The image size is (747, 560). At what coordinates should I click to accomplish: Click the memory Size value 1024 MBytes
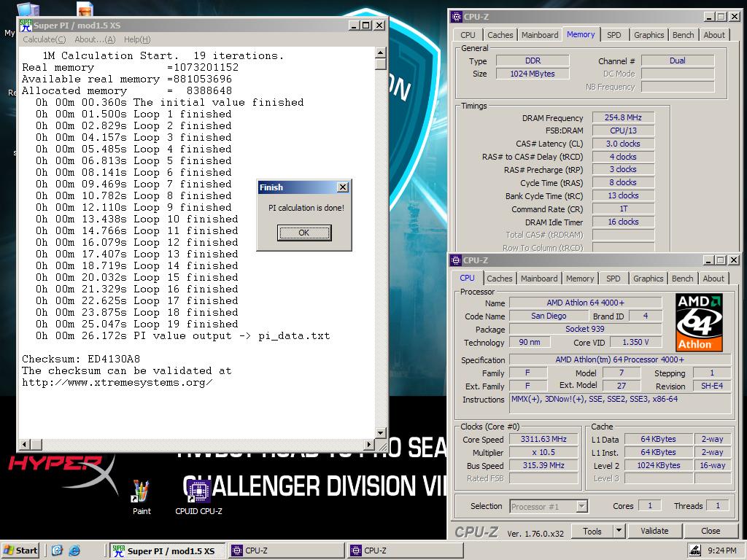tap(533, 74)
